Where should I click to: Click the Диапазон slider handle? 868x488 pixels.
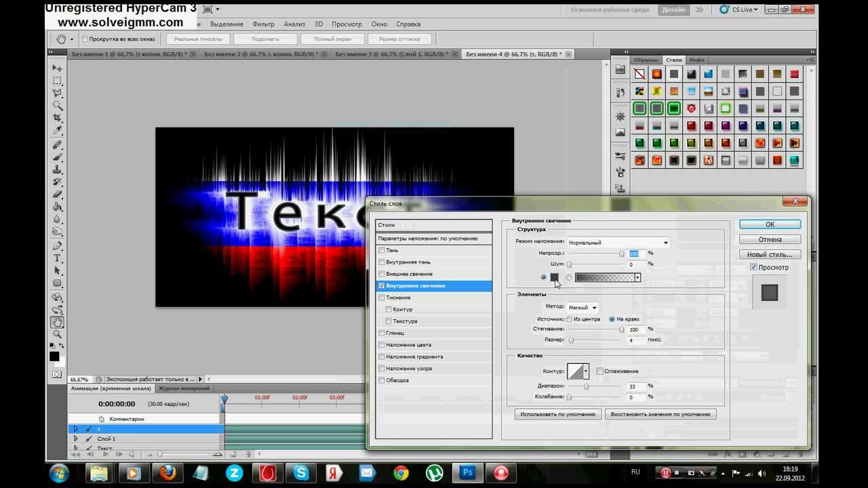[x=586, y=386]
